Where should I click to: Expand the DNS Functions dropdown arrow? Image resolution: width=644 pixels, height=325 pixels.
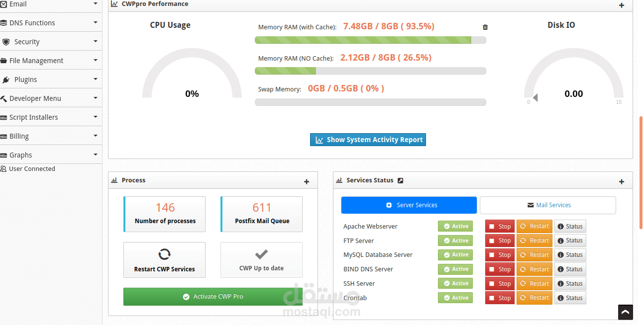pyautogui.click(x=96, y=22)
